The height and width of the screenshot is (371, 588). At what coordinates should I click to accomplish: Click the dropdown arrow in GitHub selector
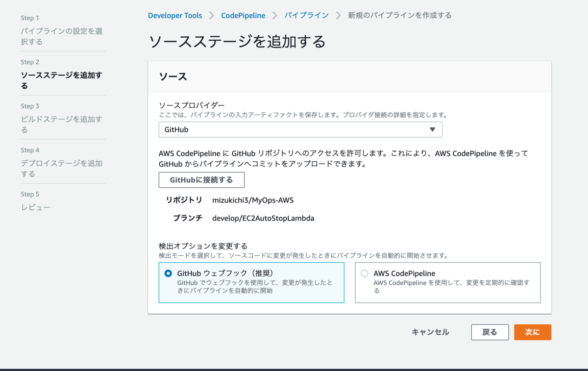pyautogui.click(x=432, y=130)
